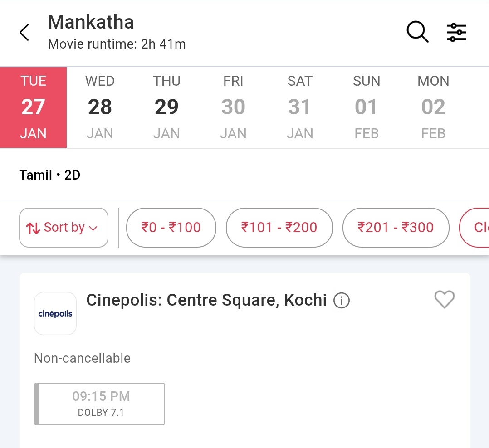Favorite Cinepolis with the heart icon
Viewport: 489px width, 448px height.
[445, 299]
